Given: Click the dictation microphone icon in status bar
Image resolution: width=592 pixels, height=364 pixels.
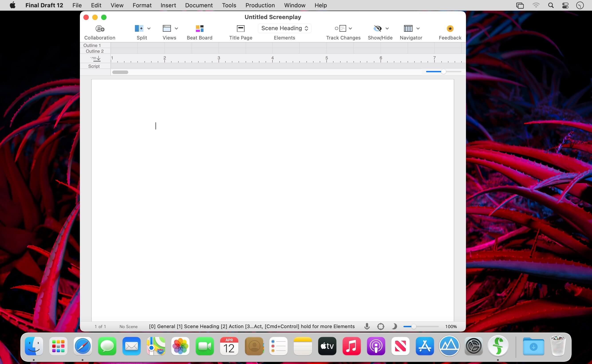Looking at the screenshot, I should (367, 327).
